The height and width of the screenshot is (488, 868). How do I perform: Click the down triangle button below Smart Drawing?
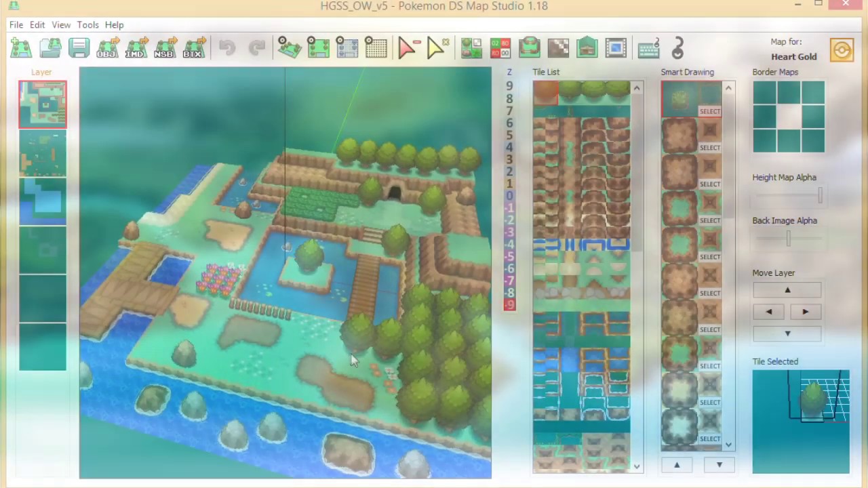[719, 465]
